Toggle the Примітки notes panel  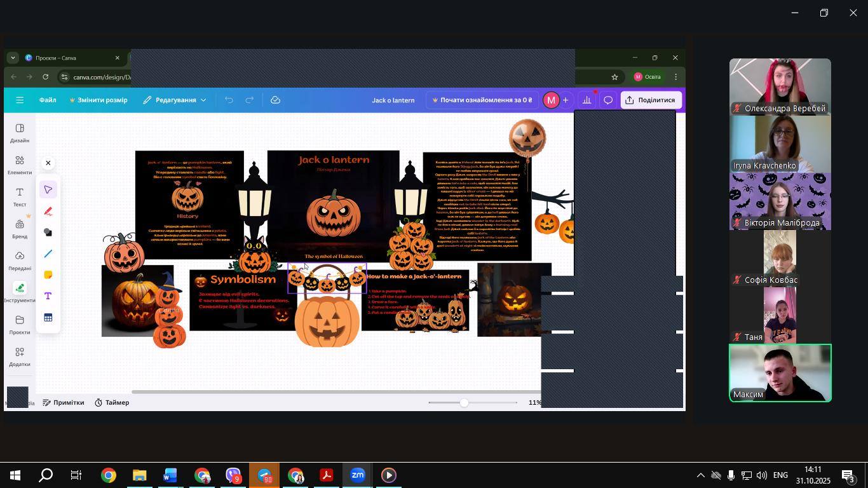(x=63, y=403)
